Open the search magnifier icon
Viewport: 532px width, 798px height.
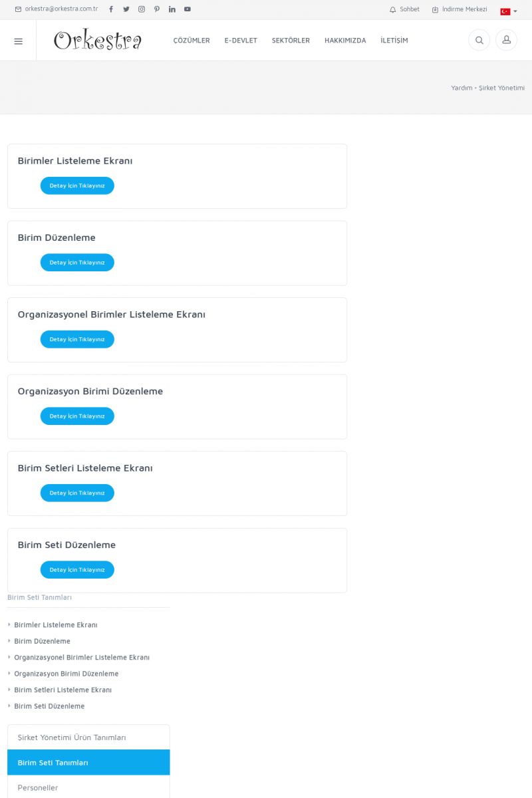point(479,41)
